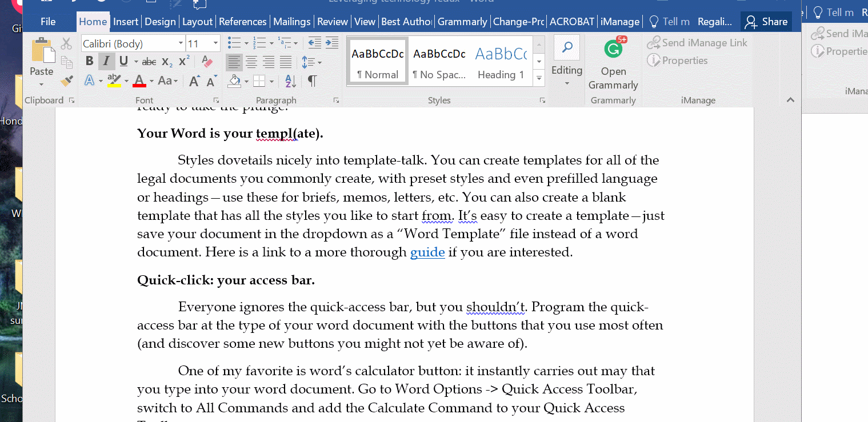Click the Paste clipboard icon

pyautogui.click(x=42, y=50)
